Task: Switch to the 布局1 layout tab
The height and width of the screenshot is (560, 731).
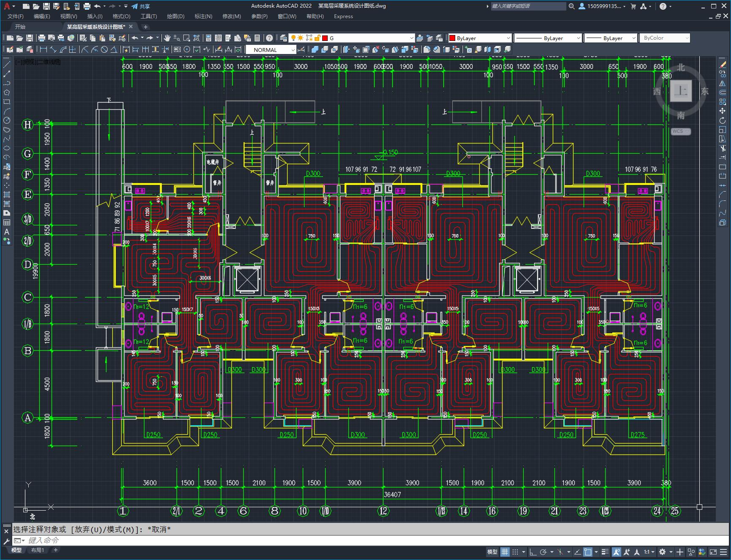Action: pos(38,550)
